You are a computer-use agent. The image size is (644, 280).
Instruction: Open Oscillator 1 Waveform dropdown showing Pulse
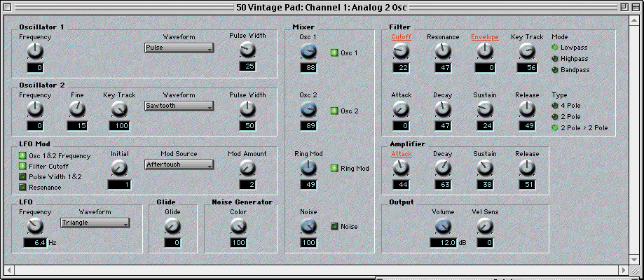click(179, 48)
